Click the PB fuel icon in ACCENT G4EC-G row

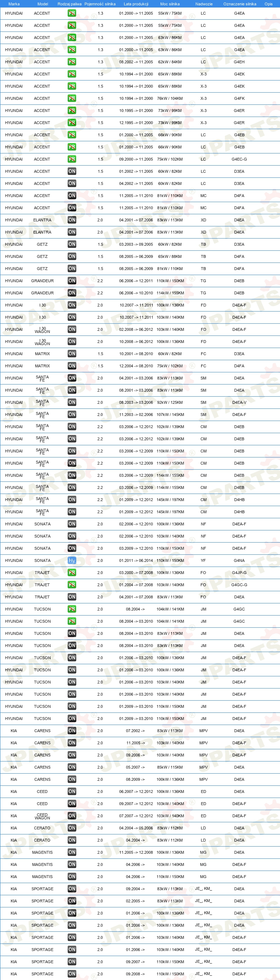click(72, 160)
